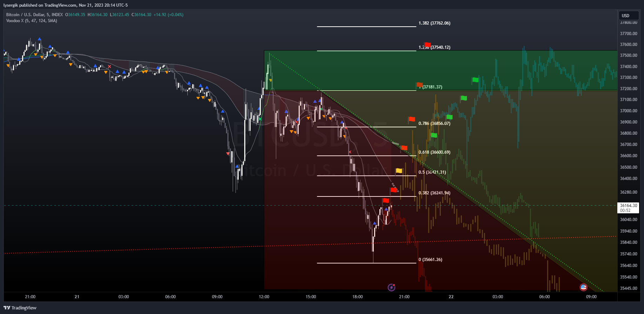
Task: Click the red X marker near 03:00
Action: click(x=109, y=66)
